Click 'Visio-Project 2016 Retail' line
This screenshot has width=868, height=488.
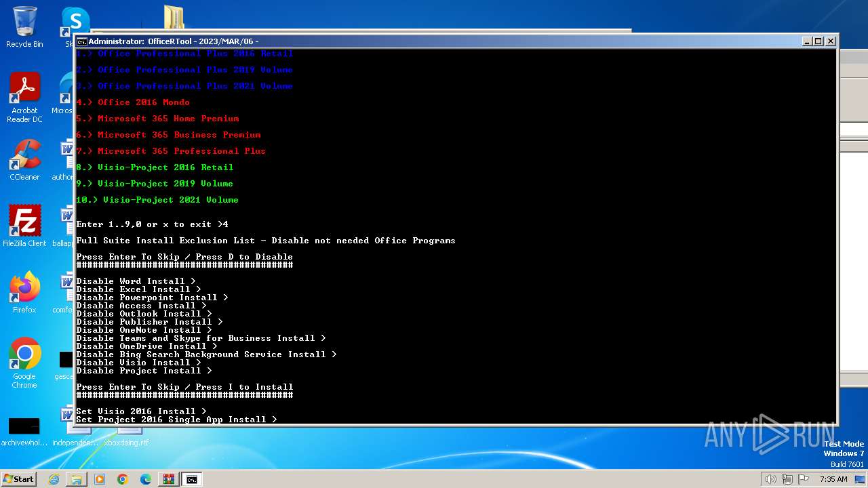pyautogui.click(x=155, y=167)
